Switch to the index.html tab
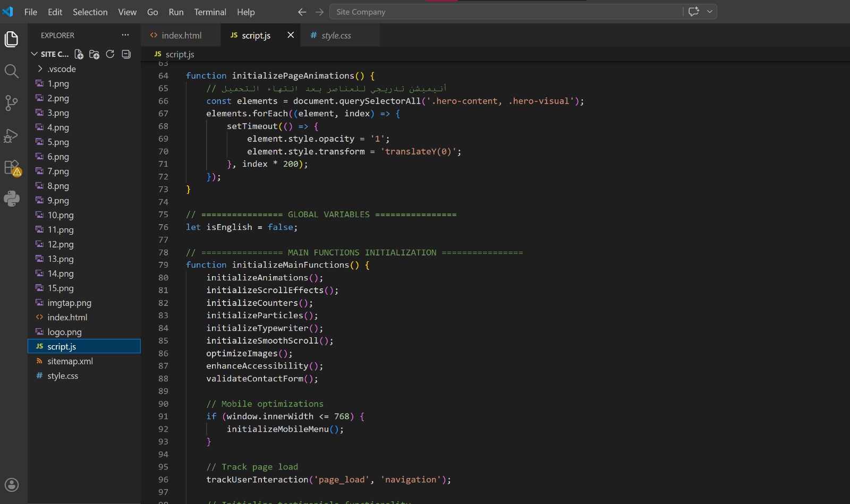The image size is (850, 504). click(x=181, y=36)
